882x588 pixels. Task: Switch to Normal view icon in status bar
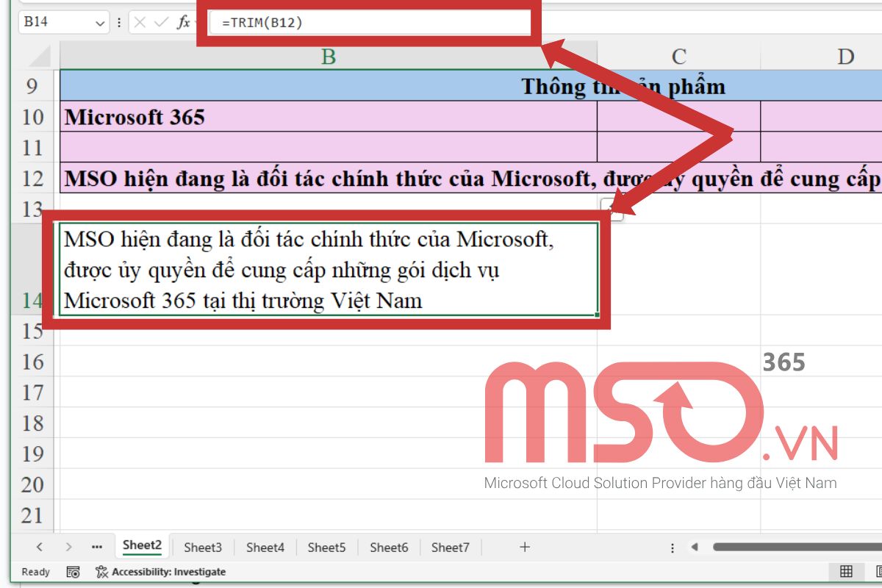(x=846, y=572)
